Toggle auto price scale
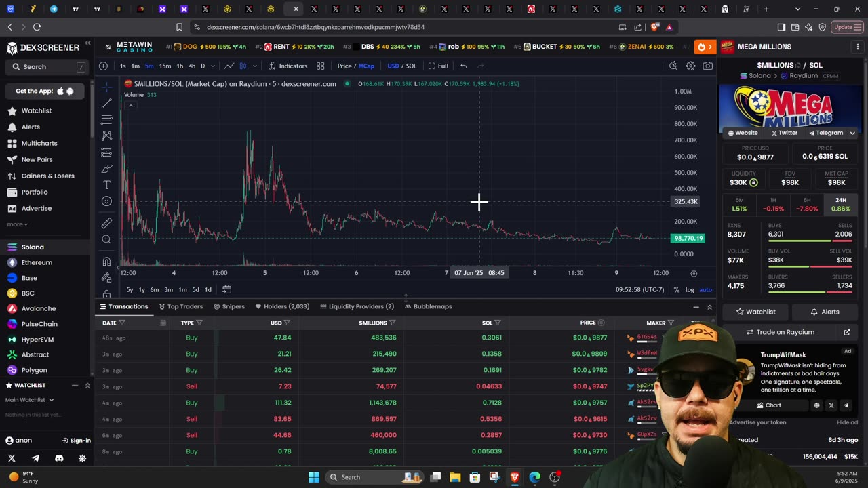The height and width of the screenshot is (488, 868). pyautogui.click(x=706, y=290)
